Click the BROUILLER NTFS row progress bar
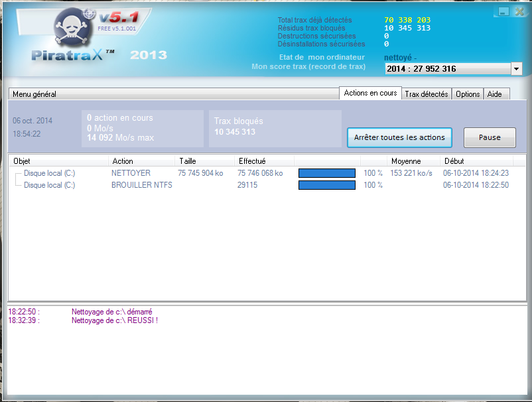Image resolution: width=532 pixels, height=402 pixels. 327,185
